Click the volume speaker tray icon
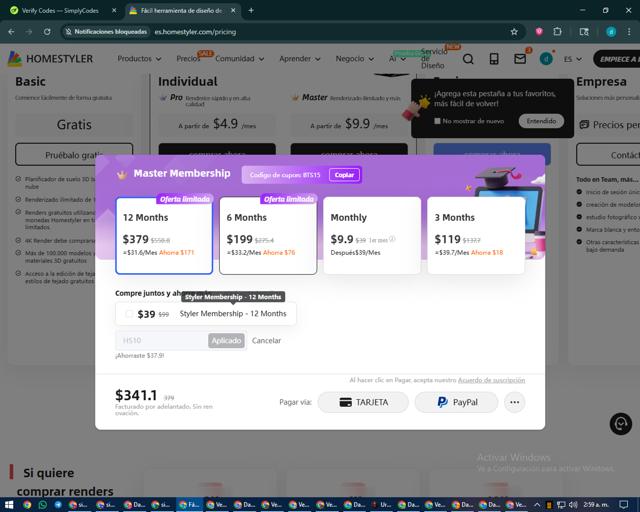The width and height of the screenshot is (640, 512). point(573,505)
